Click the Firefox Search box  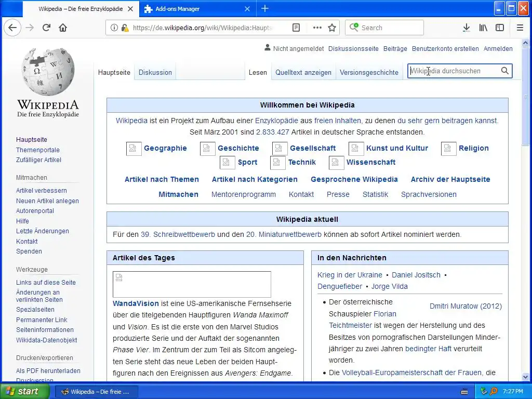pos(384,28)
